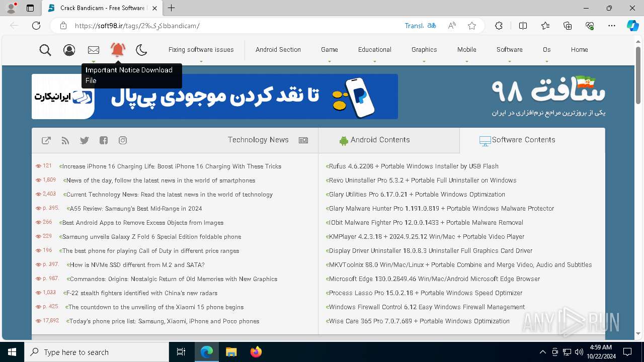Click the browser address bar URL
Viewport: 644px width, 362px height.
[137, 26]
